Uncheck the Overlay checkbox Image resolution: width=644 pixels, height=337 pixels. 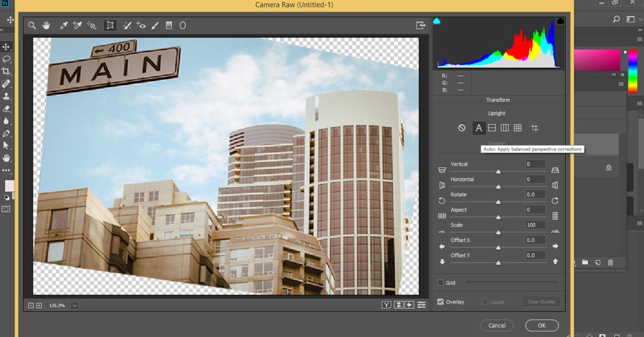440,302
